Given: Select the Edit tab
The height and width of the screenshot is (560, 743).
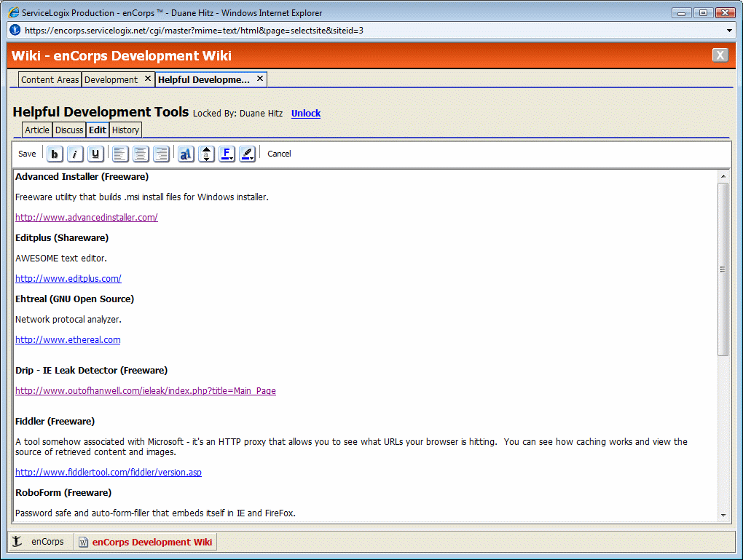Looking at the screenshot, I should coord(98,130).
